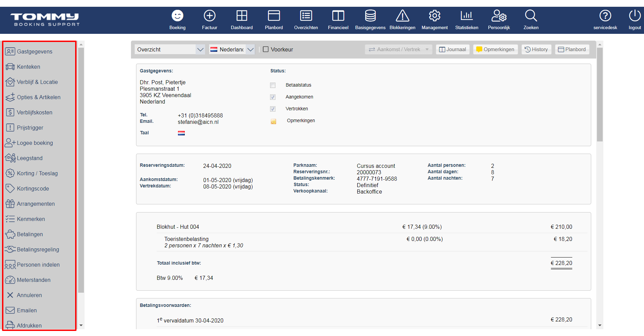Click the Meterstanden gauge icon
This screenshot has width=644, height=336.
[x=10, y=280]
